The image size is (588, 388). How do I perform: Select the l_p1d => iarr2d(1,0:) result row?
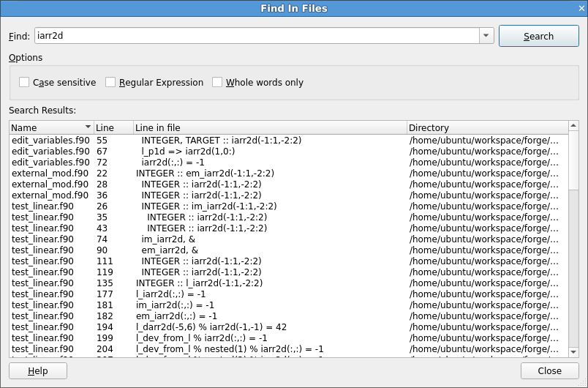(x=219, y=152)
